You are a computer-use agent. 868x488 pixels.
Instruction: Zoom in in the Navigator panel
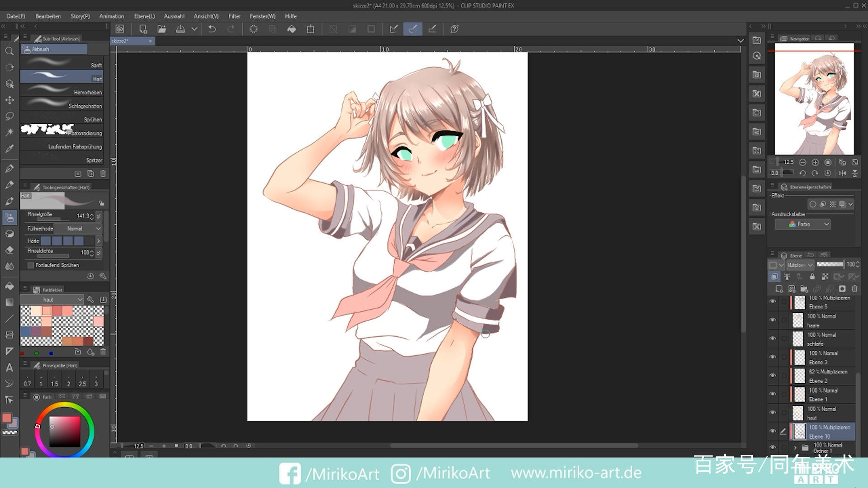(815, 162)
